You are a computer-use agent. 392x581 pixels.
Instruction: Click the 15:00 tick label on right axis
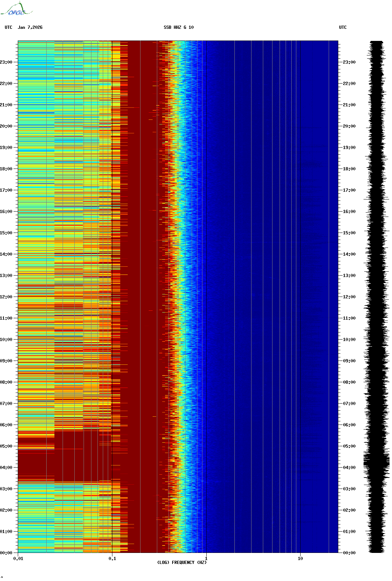pos(349,233)
